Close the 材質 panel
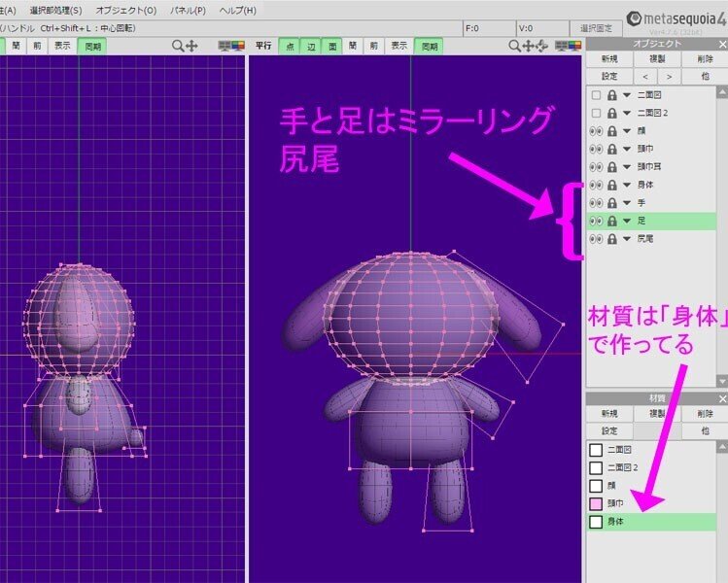This screenshot has height=583, width=728. (x=722, y=398)
